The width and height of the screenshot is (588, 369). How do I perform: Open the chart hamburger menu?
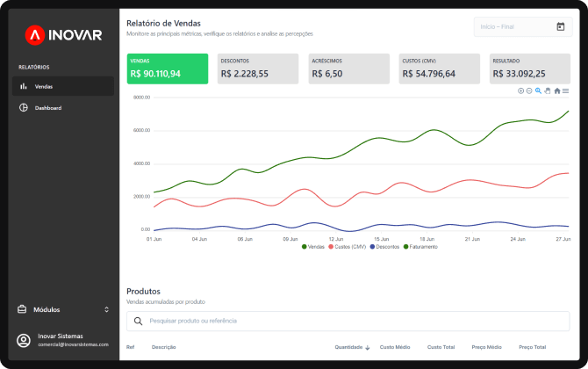point(566,90)
